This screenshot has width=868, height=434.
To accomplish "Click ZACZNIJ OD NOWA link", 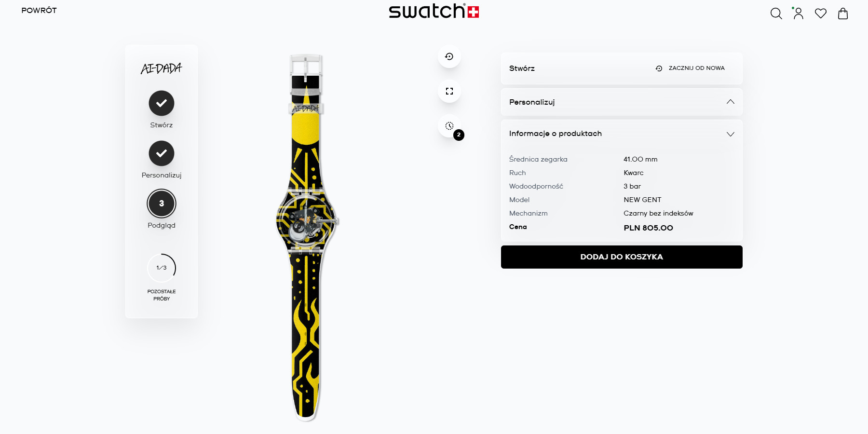I will 690,68.
